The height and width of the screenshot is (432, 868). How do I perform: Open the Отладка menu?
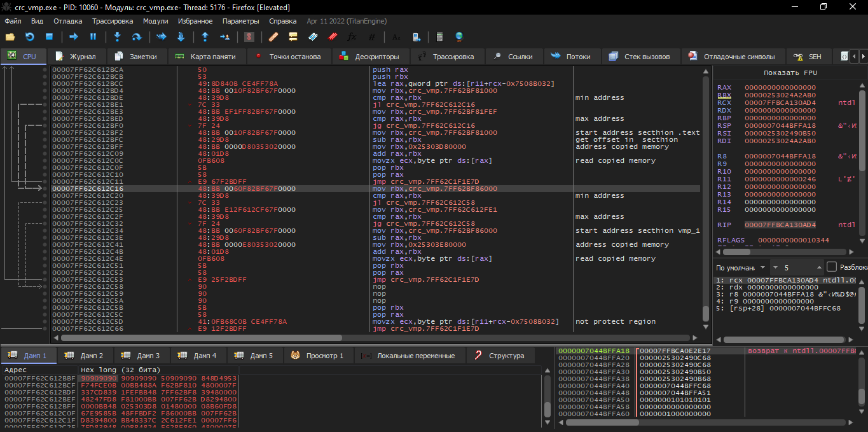pos(68,21)
